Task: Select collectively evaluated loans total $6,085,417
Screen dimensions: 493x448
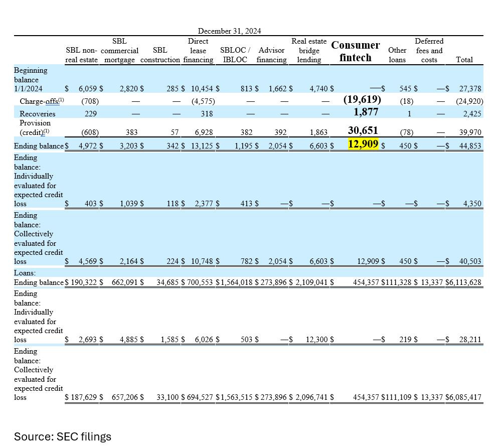Action: pyautogui.click(x=463, y=397)
